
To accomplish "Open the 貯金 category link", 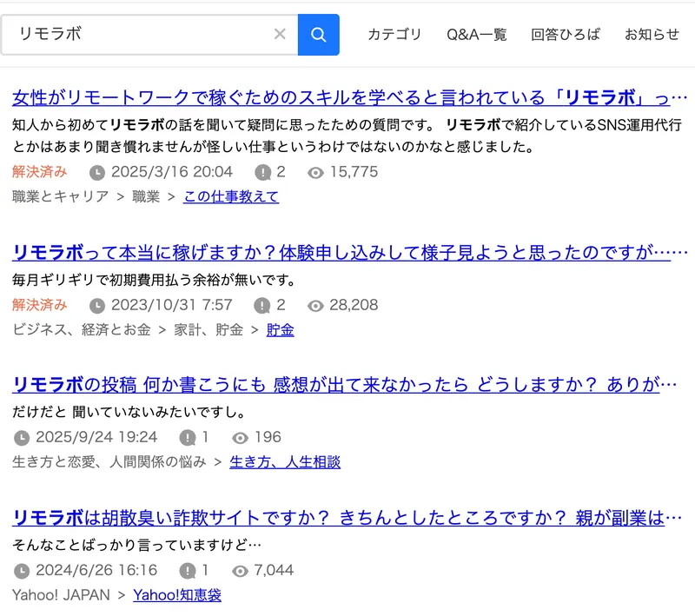I will click(280, 329).
